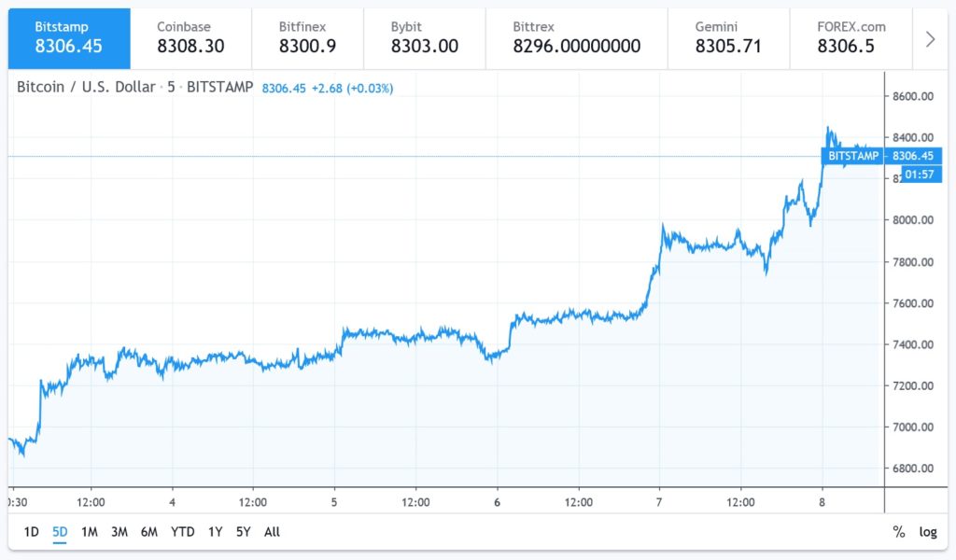Change range to 1M
This screenshot has height=560, width=956.
coord(90,532)
